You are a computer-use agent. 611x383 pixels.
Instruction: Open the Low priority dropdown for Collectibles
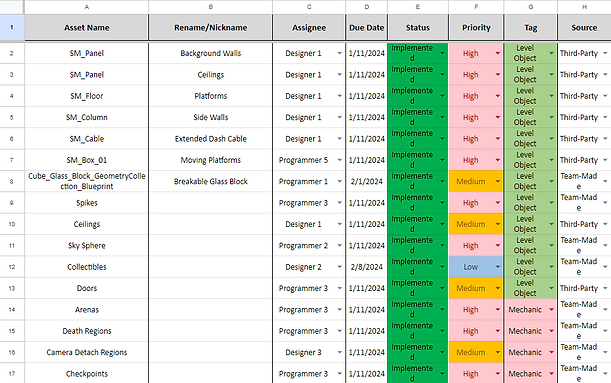pos(498,267)
